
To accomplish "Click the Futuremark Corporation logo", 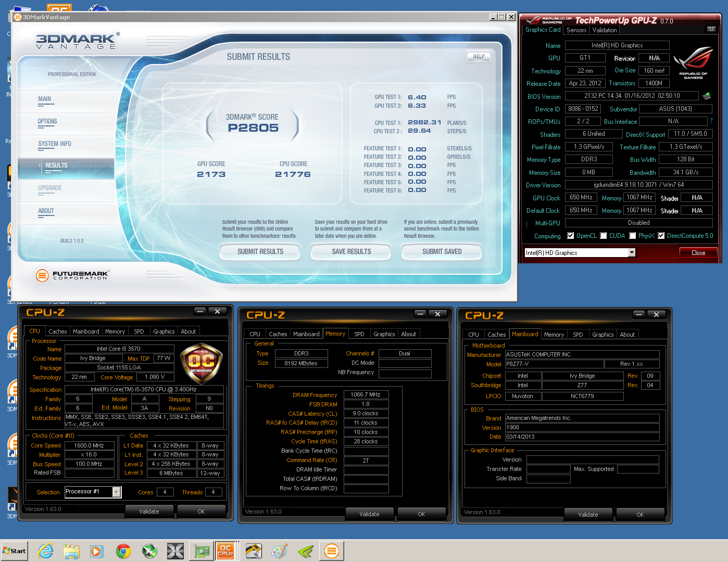I will tap(72, 275).
